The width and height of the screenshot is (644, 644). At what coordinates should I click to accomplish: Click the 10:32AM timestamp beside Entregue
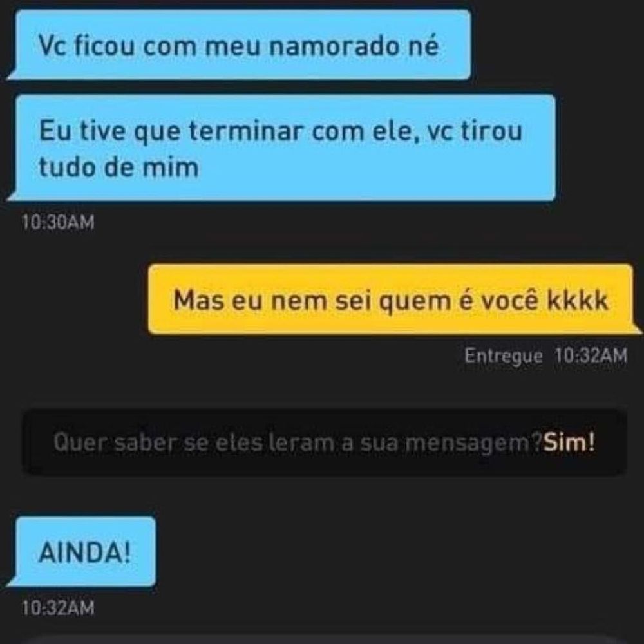(591, 355)
